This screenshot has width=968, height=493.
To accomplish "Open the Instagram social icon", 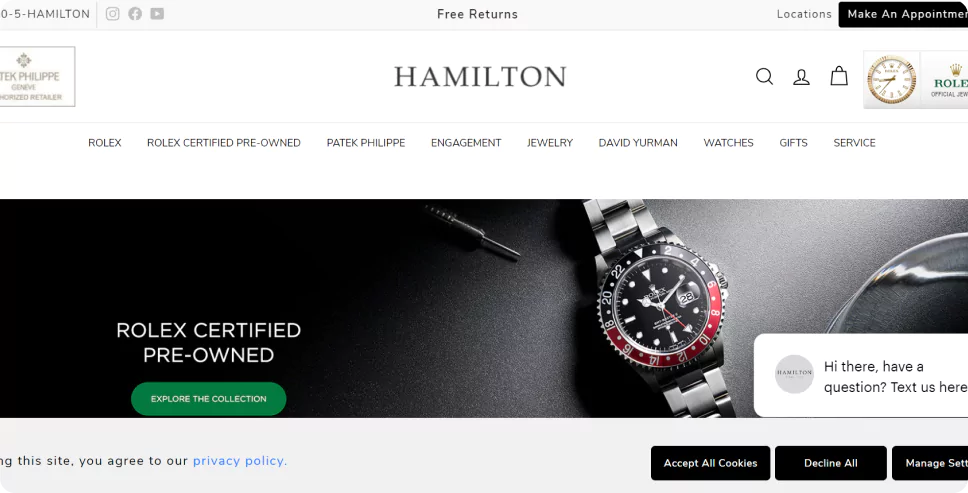I will (112, 14).
